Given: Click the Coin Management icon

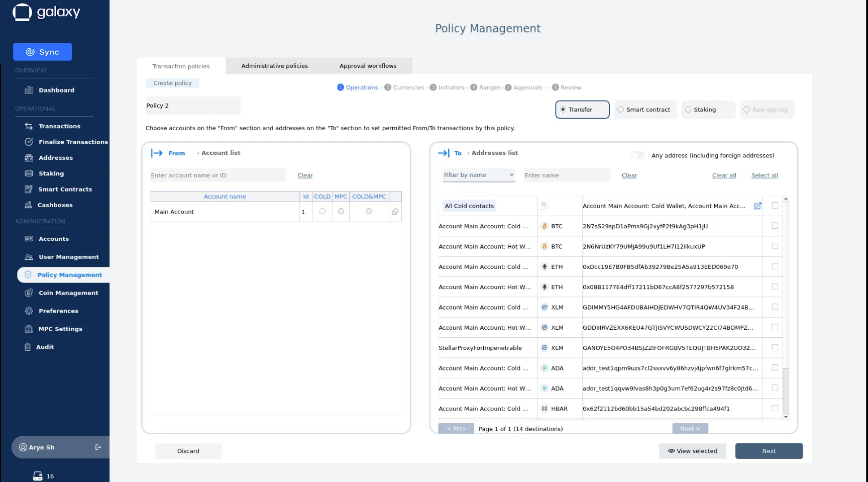Looking at the screenshot, I should [29, 293].
